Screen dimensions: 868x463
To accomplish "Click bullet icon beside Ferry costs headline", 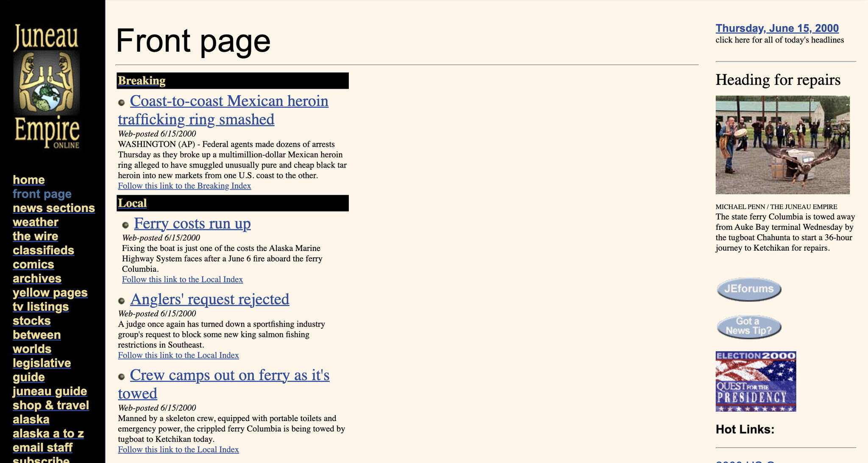I will coord(125,225).
